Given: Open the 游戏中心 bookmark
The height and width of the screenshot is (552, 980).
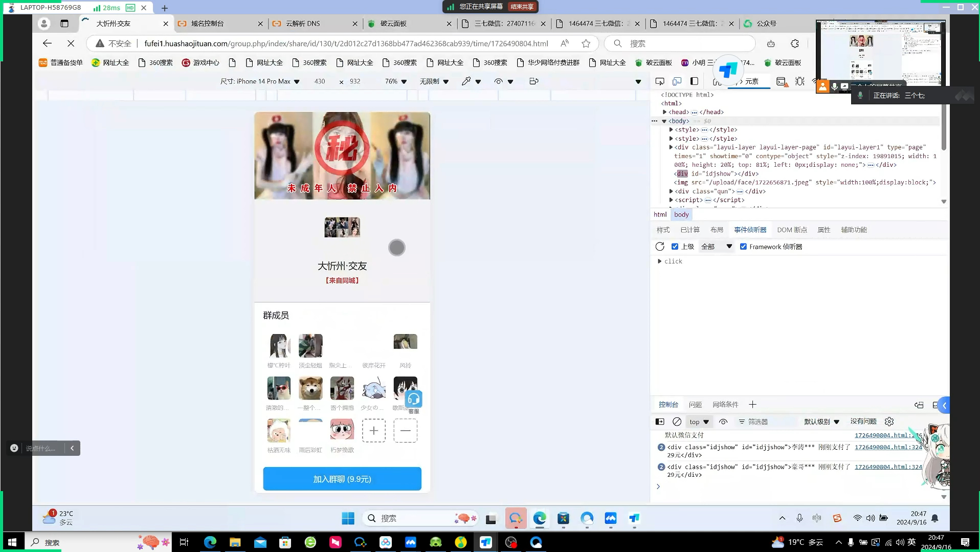Looking at the screenshot, I should [201, 62].
